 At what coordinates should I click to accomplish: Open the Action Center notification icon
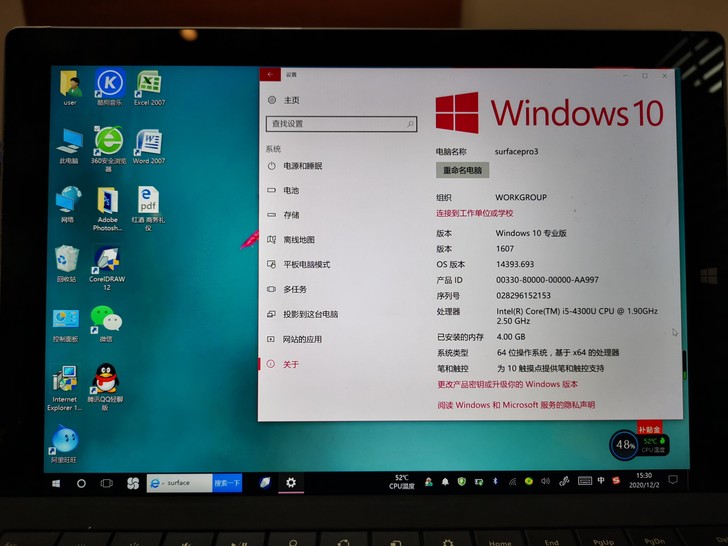pyautogui.click(x=673, y=480)
